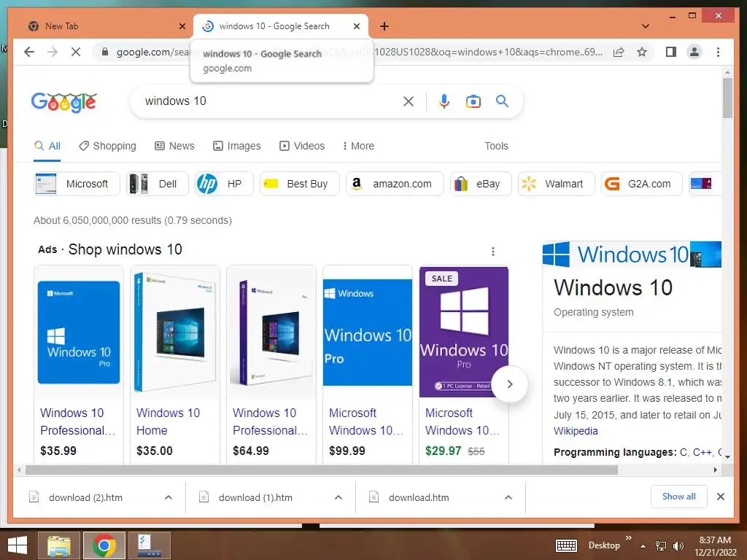Advance the shopping carousel with the arrow

click(x=510, y=384)
